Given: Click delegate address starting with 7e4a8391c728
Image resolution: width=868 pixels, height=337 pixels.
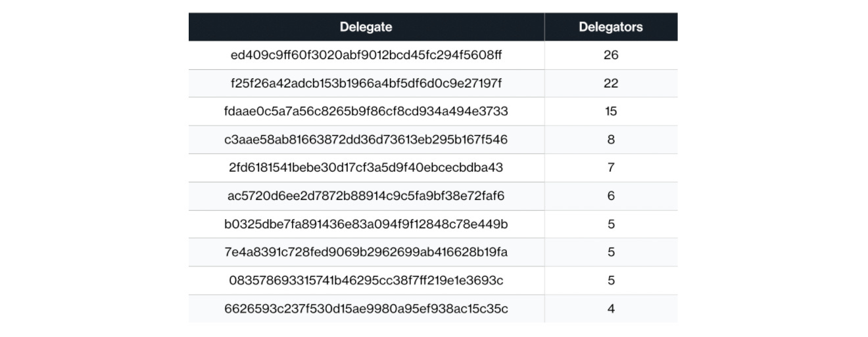Looking at the screenshot, I should click(366, 252).
